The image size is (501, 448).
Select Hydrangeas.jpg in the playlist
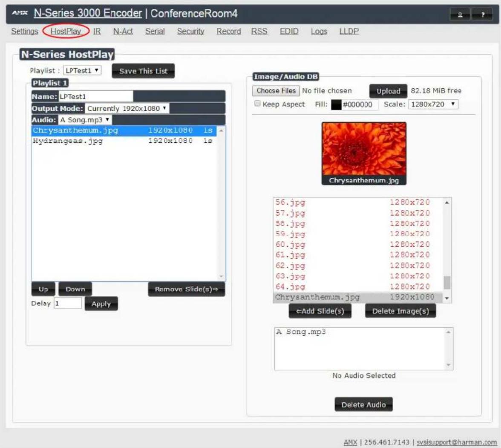(x=124, y=141)
